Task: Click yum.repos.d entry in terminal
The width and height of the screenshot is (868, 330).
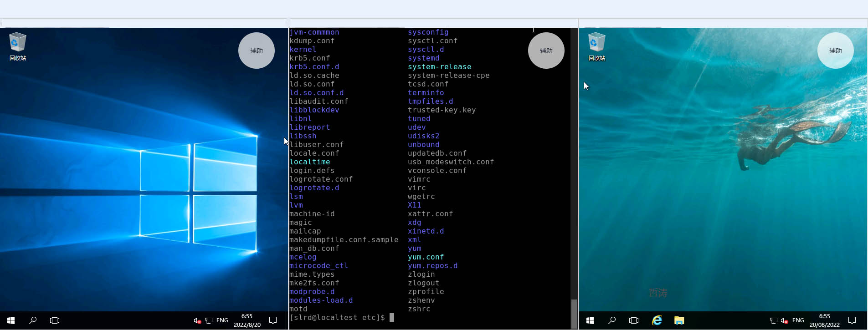Action: (x=433, y=266)
